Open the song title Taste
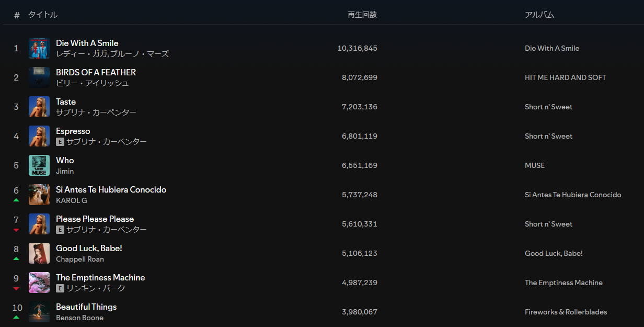This screenshot has height=327, width=644. coord(66,102)
